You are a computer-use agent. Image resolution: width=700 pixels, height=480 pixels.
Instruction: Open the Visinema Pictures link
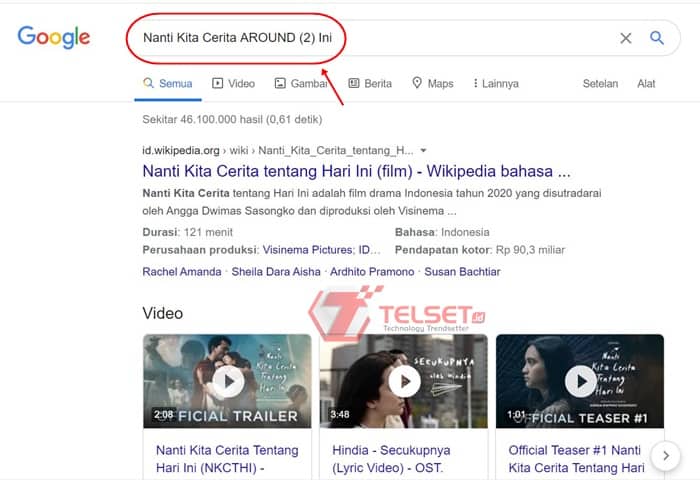(307, 249)
